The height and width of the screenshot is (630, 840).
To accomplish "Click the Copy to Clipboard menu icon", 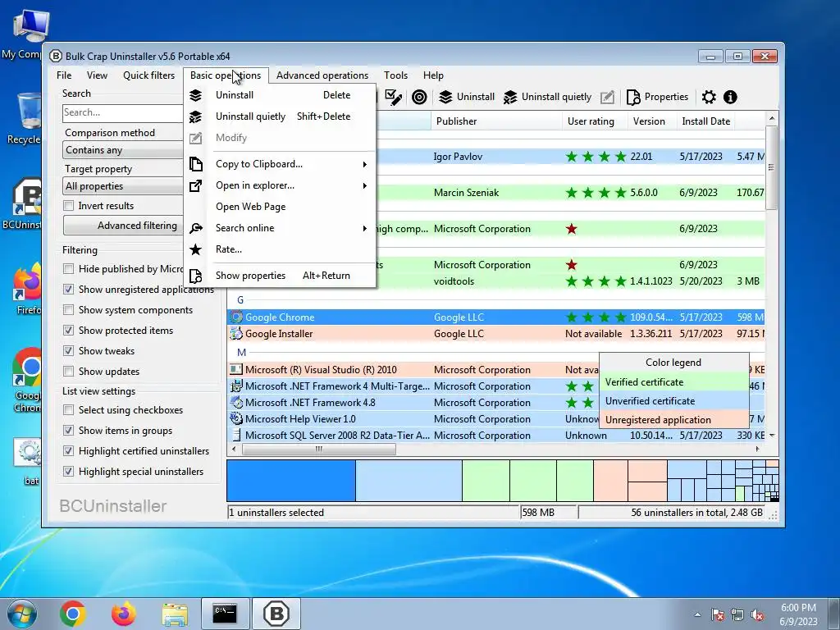I will 195,164.
